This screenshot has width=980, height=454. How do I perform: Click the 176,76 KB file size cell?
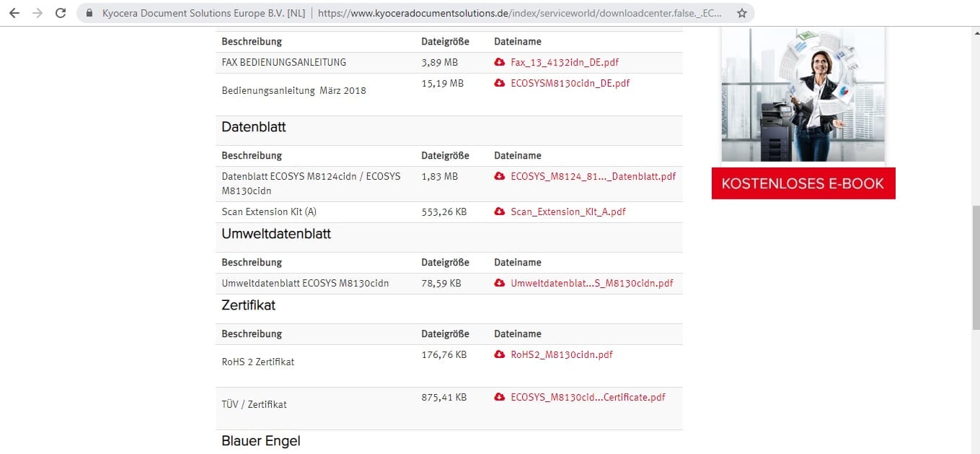(443, 354)
